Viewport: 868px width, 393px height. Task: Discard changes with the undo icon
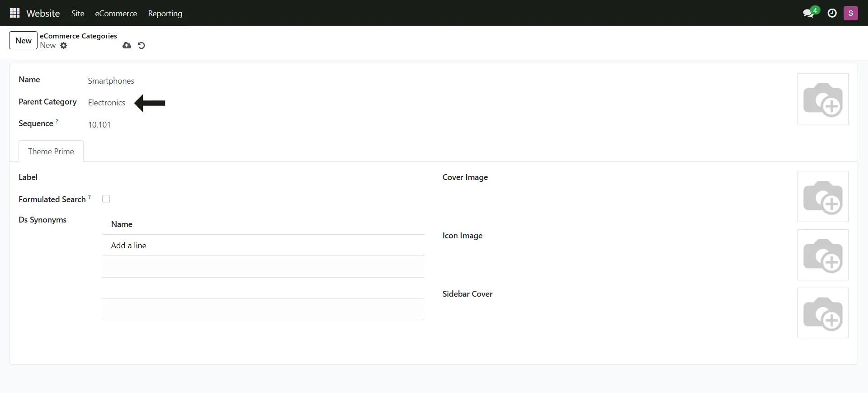coord(142,45)
